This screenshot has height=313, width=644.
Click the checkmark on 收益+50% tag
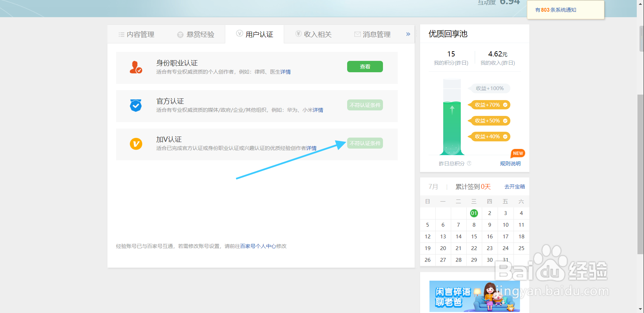coord(505,121)
